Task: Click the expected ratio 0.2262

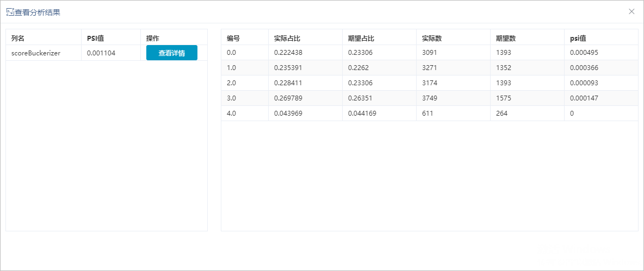Action: pos(358,68)
